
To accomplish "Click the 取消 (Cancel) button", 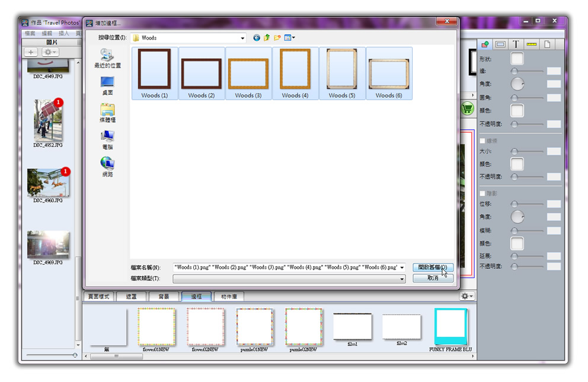I will pyautogui.click(x=433, y=278).
